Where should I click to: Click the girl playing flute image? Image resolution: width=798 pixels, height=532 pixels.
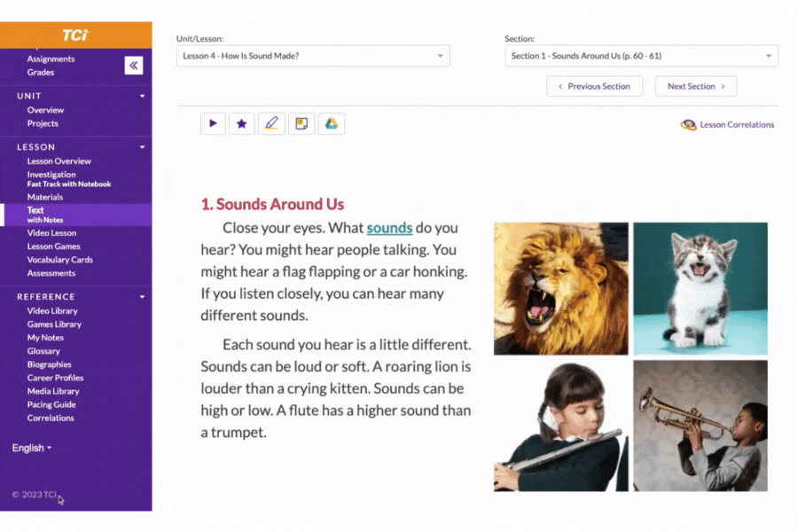[x=561, y=426]
